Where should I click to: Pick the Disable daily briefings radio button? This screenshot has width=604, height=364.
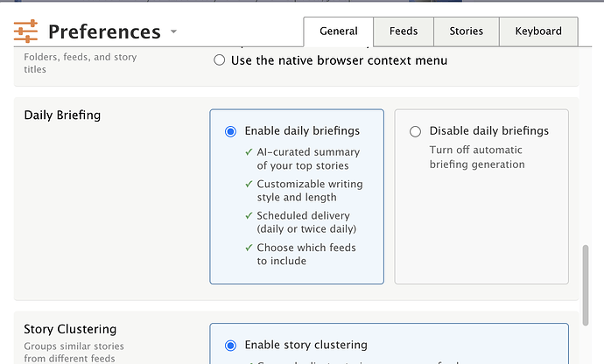click(x=415, y=131)
